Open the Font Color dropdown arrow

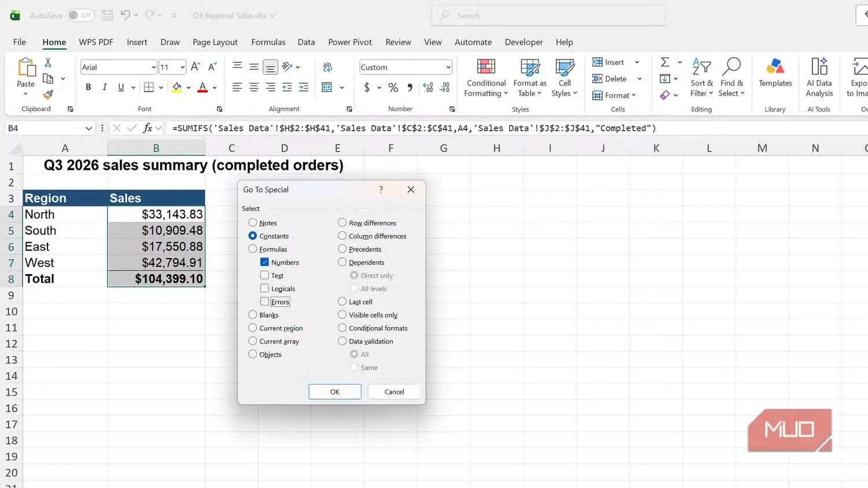214,88
